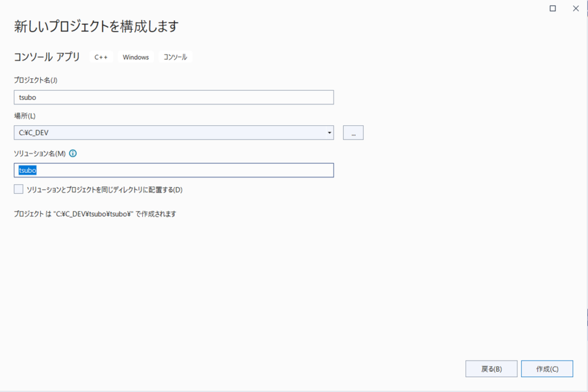Click the Windows platform tag
The height and width of the screenshot is (392, 588).
coord(136,57)
